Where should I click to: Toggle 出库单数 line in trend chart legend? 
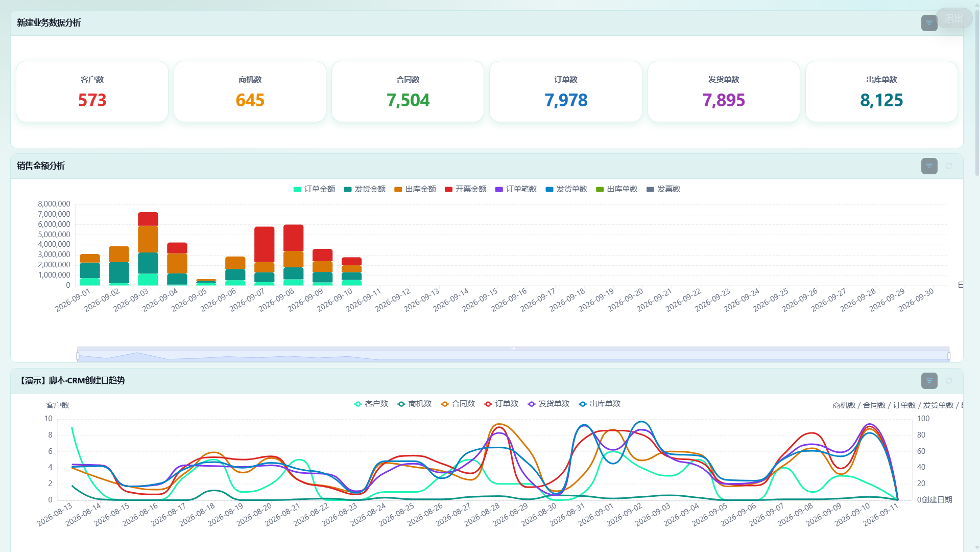(600, 404)
